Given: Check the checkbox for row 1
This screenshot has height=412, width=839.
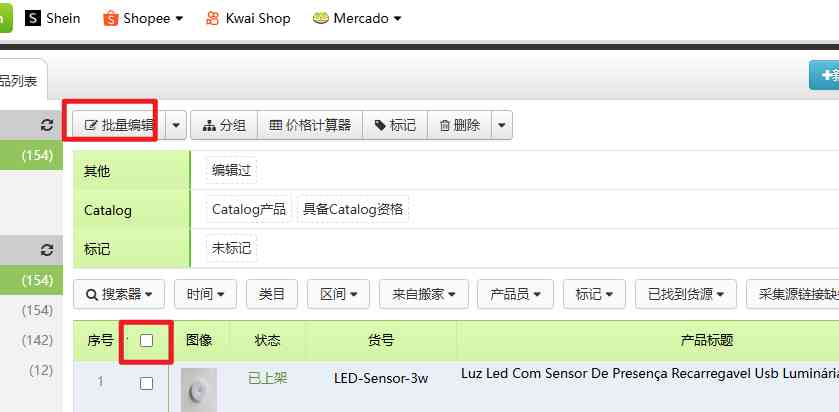Looking at the screenshot, I should point(147,383).
